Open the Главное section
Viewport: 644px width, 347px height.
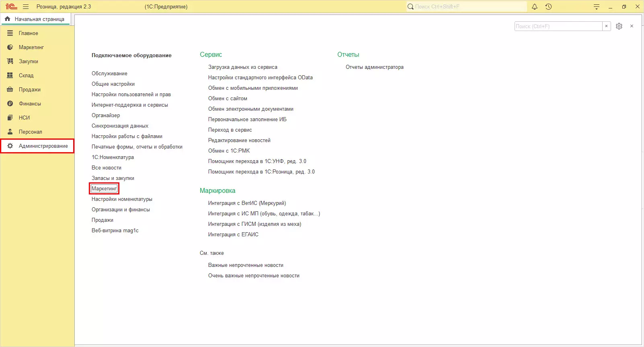37,33
